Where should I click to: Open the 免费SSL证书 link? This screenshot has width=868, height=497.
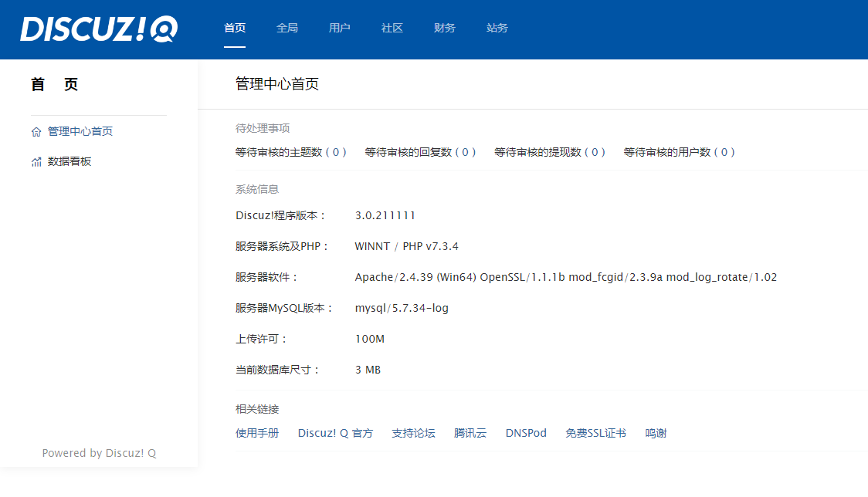click(595, 433)
